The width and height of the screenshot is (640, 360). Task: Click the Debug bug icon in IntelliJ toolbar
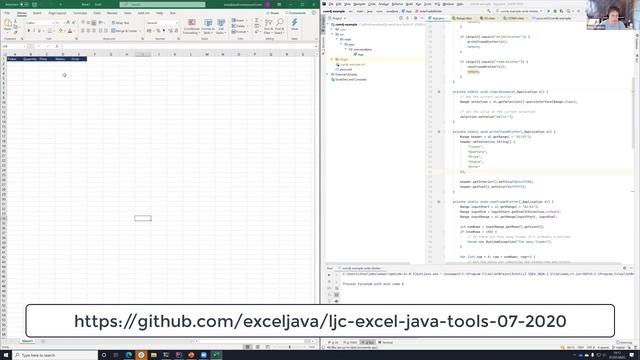[x=555, y=11]
